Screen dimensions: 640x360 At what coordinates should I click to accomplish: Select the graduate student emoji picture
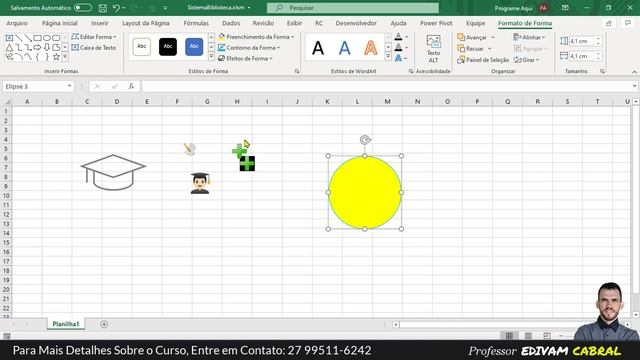[200, 183]
